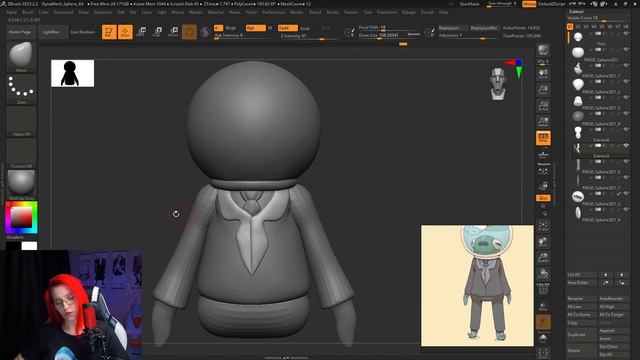The height and width of the screenshot is (360, 640).
Task: Toggle visibility eye of PM3D_Sphere3D1_8 subtool
Action: (626, 113)
